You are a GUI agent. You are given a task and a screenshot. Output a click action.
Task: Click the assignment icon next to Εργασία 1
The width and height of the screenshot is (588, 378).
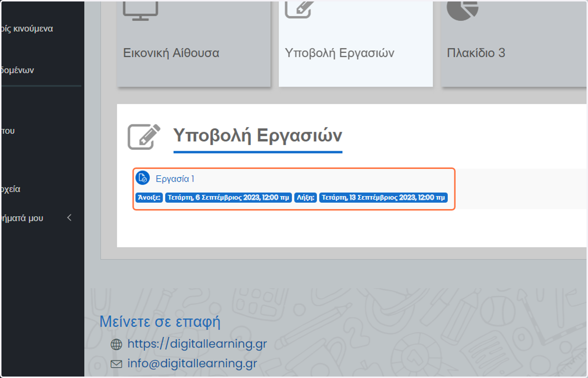click(x=142, y=178)
